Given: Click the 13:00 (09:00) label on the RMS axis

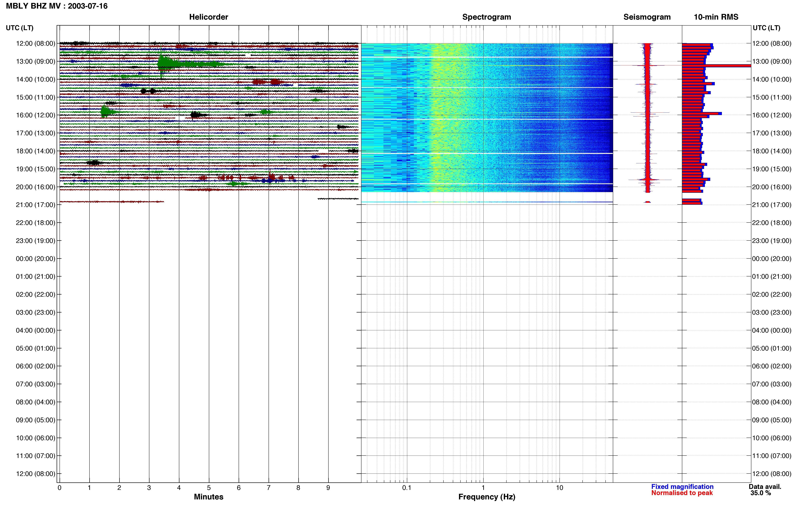Looking at the screenshot, I should (x=772, y=61).
